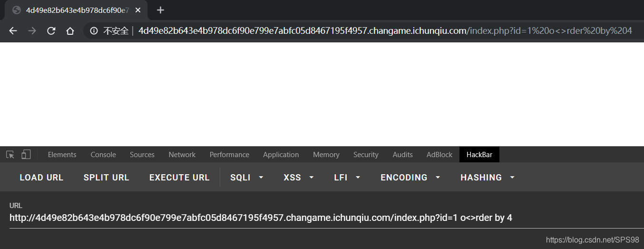This screenshot has height=249, width=644.
Task: Select the HackBar tab
Action: (479, 155)
